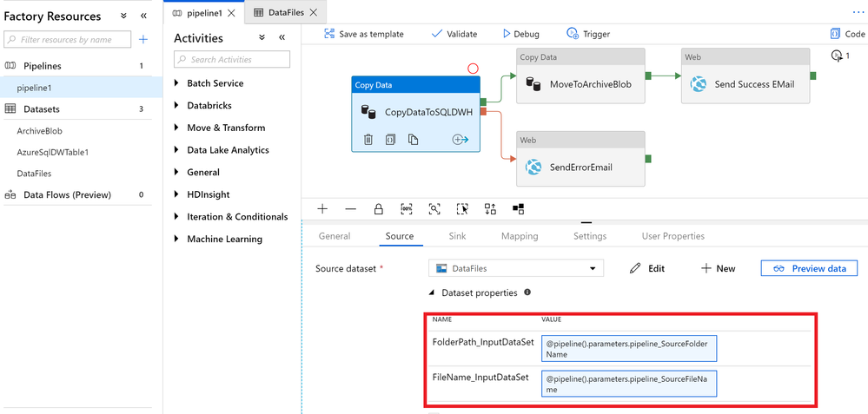Screen dimensions: 868x414
Task: Open the Trigger menu
Action: click(x=588, y=34)
